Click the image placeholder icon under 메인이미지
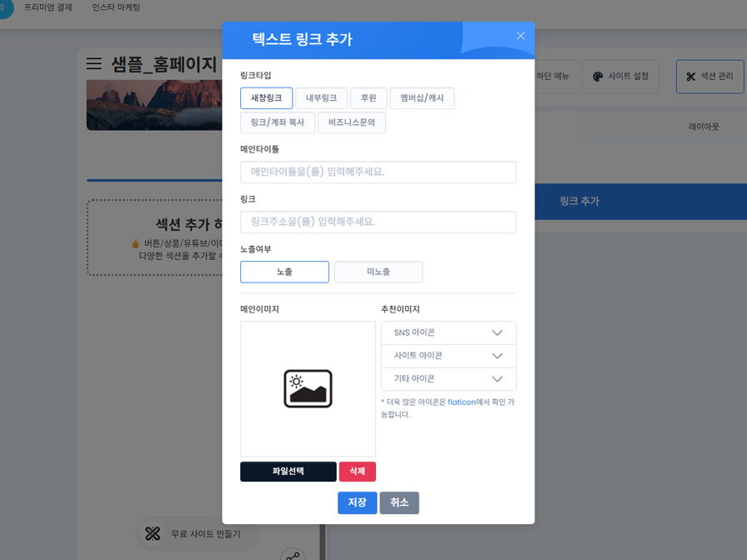This screenshot has width=747, height=560. (308, 388)
